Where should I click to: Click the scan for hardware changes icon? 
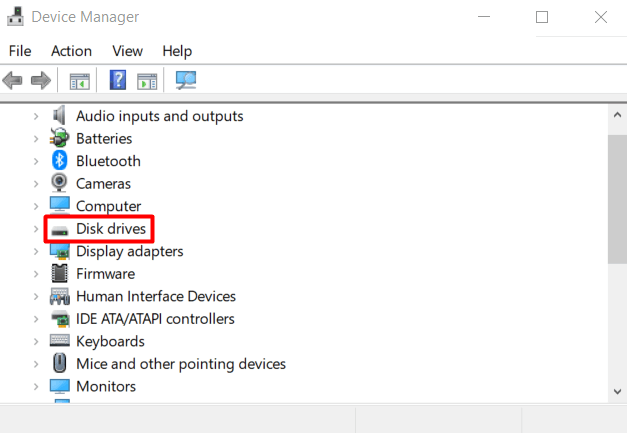coord(185,80)
